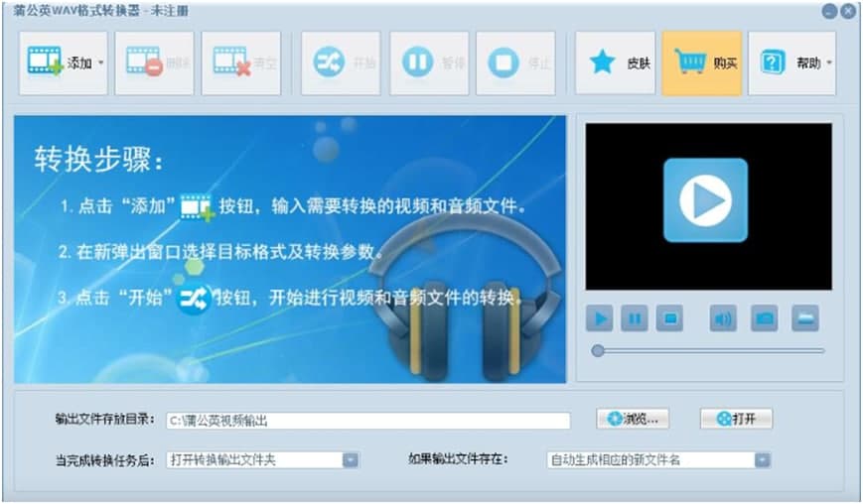Image resolution: width=863 pixels, height=504 pixels.
Task: Close the WAV converter window
Action: click(x=848, y=11)
